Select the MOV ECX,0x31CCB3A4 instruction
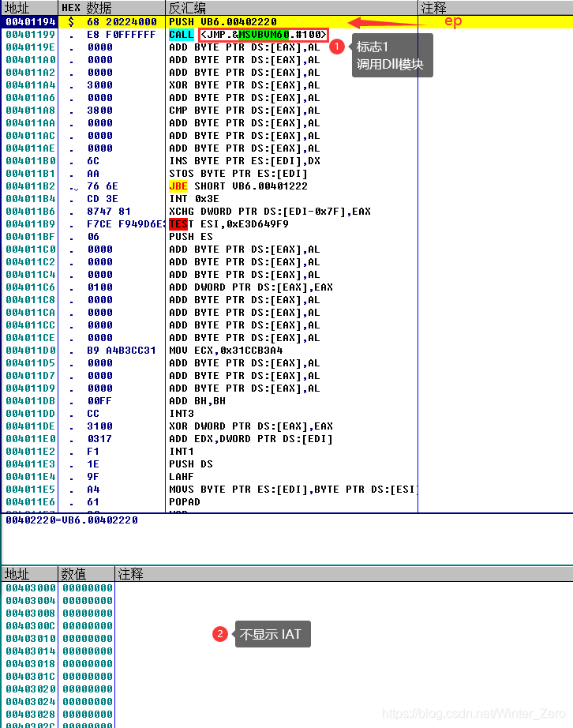Image resolution: width=573 pixels, height=728 pixels. coord(226,350)
